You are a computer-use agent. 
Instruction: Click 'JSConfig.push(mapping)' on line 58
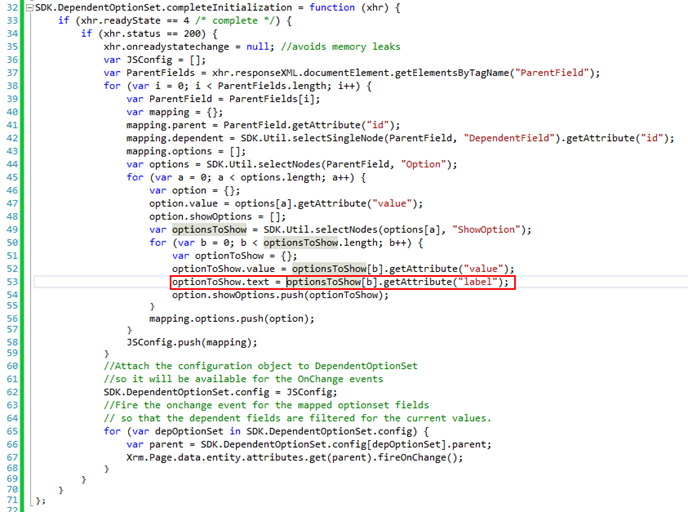(189, 342)
